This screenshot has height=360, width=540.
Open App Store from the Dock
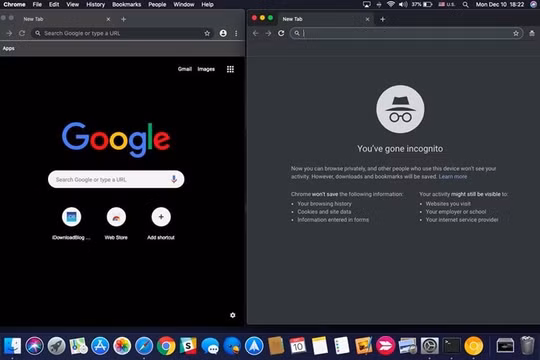(100, 346)
